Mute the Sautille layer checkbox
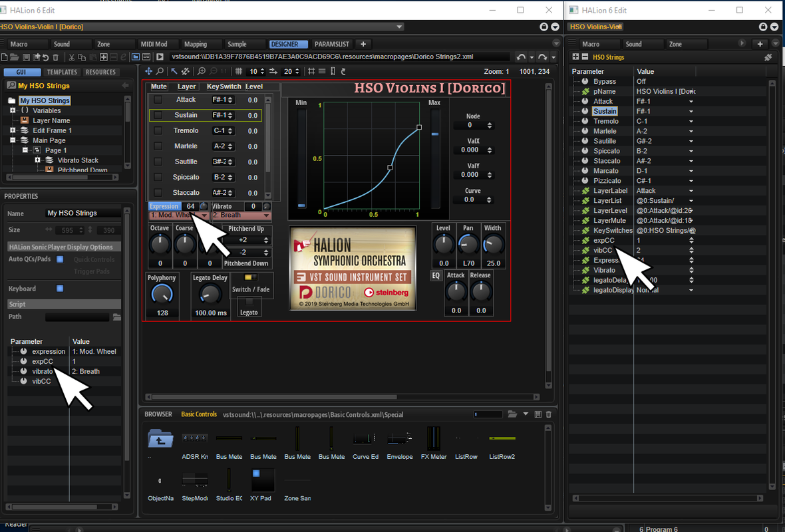Viewport: 785px width, 532px height. [x=158, y=162]
